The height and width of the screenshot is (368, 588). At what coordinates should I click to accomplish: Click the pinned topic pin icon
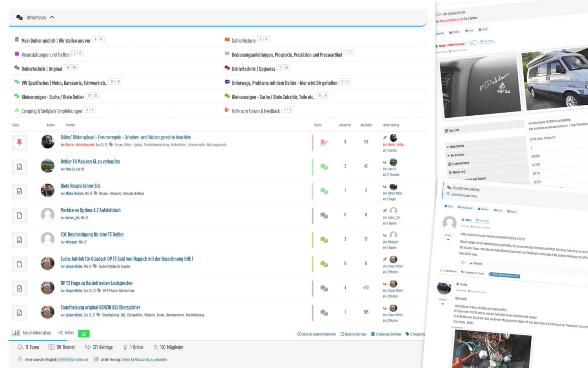[x=19, y=142]
